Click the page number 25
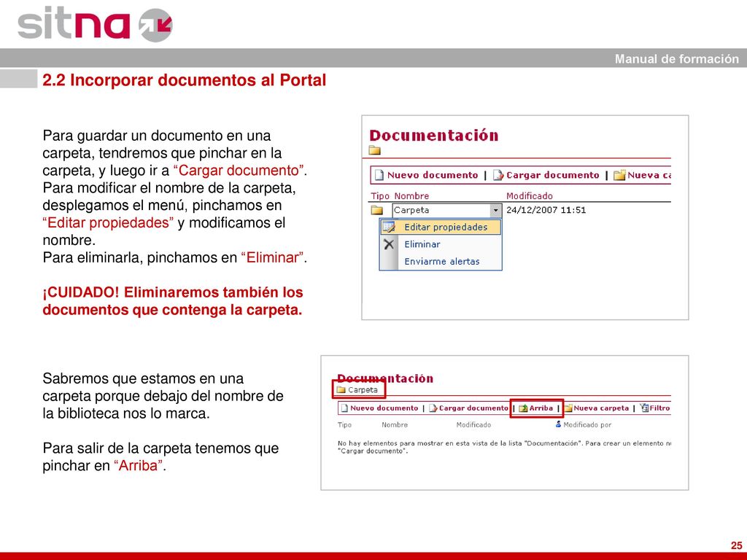Viewport: 747px width, 560px height. [737, 545]
